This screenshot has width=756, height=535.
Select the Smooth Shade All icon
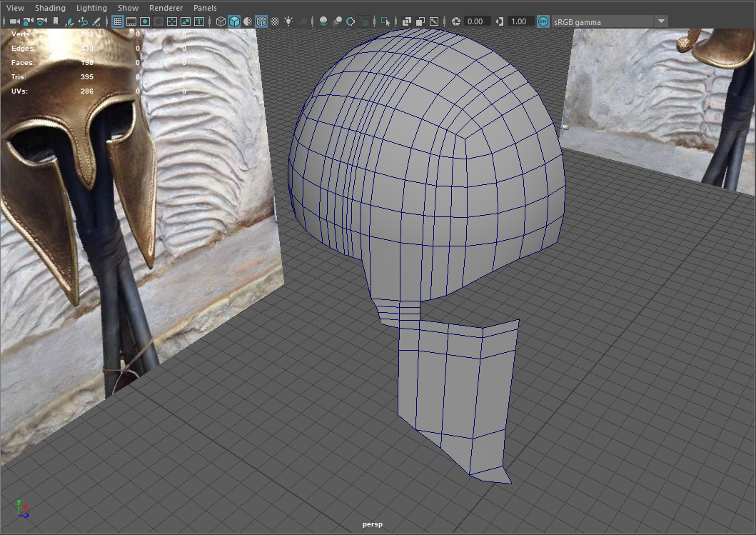tap(234, 21)
